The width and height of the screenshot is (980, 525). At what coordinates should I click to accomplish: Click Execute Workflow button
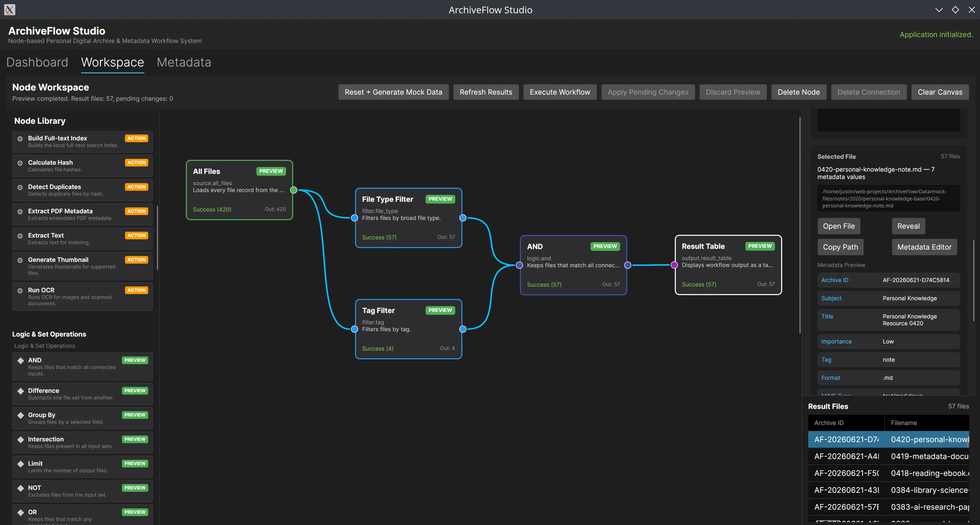click(x=560, y=92)
